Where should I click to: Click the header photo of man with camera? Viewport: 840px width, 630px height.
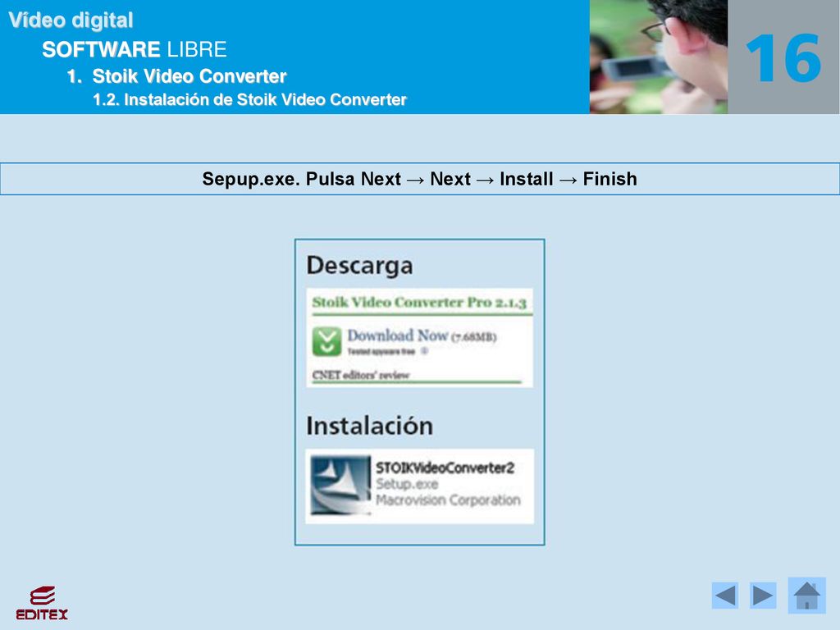[659, 57]
